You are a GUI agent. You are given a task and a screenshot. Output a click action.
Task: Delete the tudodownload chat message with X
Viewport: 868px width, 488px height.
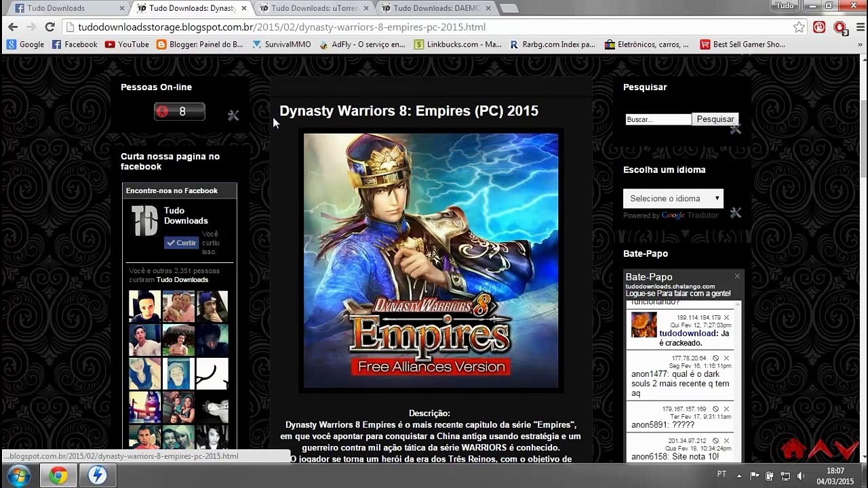coord(726,317)
